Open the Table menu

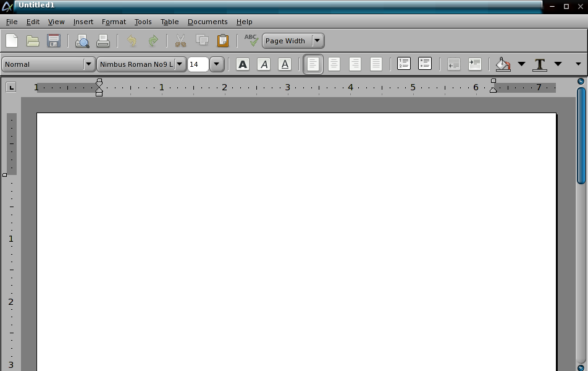tap(169, 22)
